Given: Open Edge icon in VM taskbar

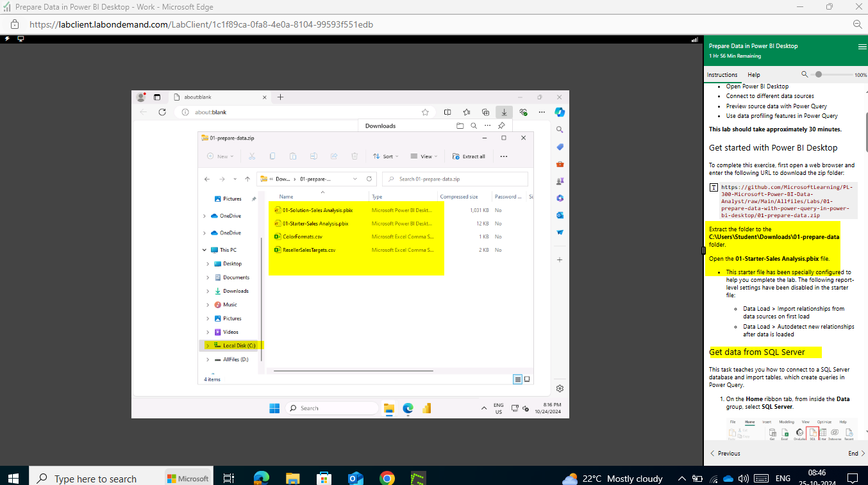Looking at the screenshot, I should click(408, 408).
